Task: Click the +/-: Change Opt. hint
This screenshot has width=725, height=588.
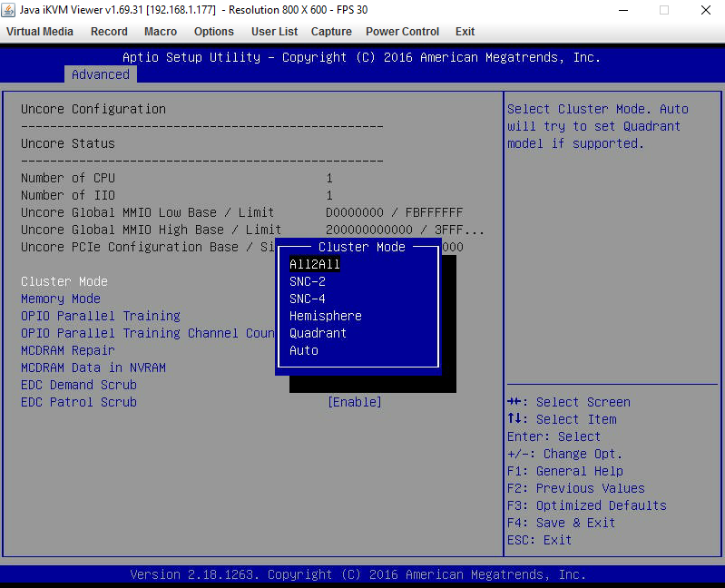Action: point(565,454)
